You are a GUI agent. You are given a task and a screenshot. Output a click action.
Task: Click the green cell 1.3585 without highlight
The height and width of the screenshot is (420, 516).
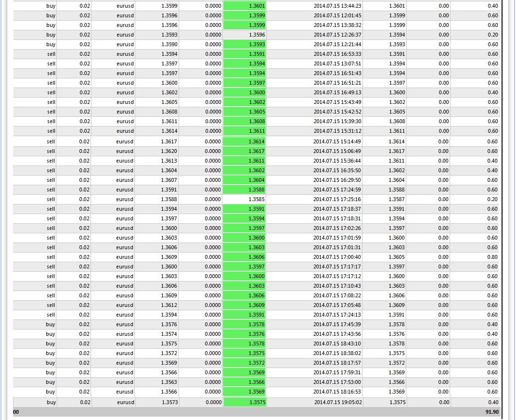[245, 199]
